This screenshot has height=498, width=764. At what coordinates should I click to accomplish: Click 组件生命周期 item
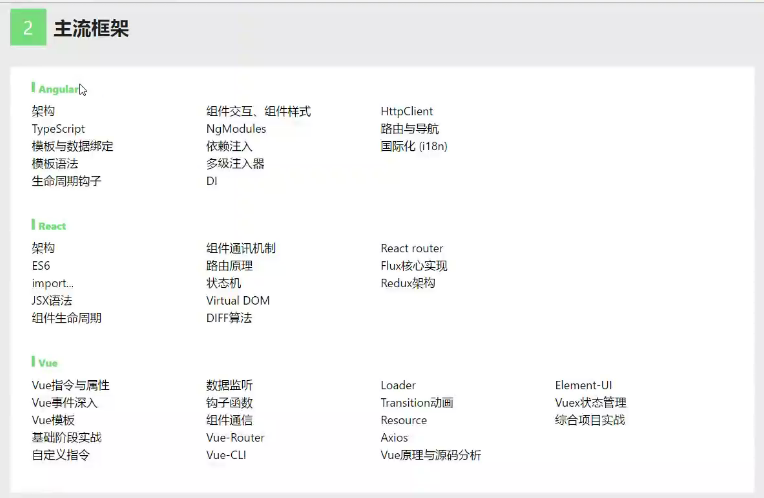coord(67,318)
